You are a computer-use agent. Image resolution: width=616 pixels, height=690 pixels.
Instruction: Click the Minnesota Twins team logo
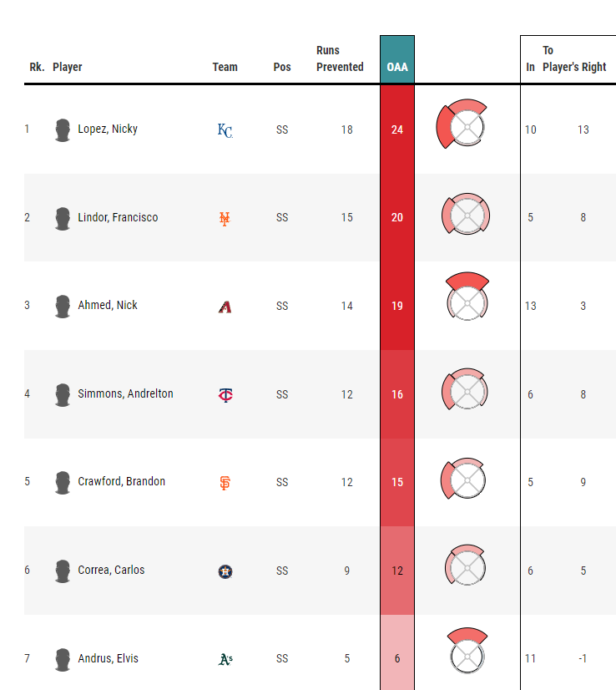[225, 395]
